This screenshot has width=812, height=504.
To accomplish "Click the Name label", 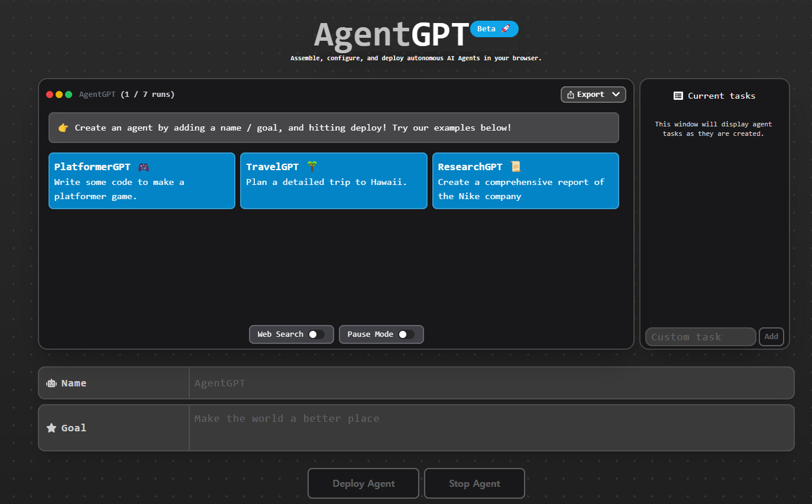I will point(74,383).
